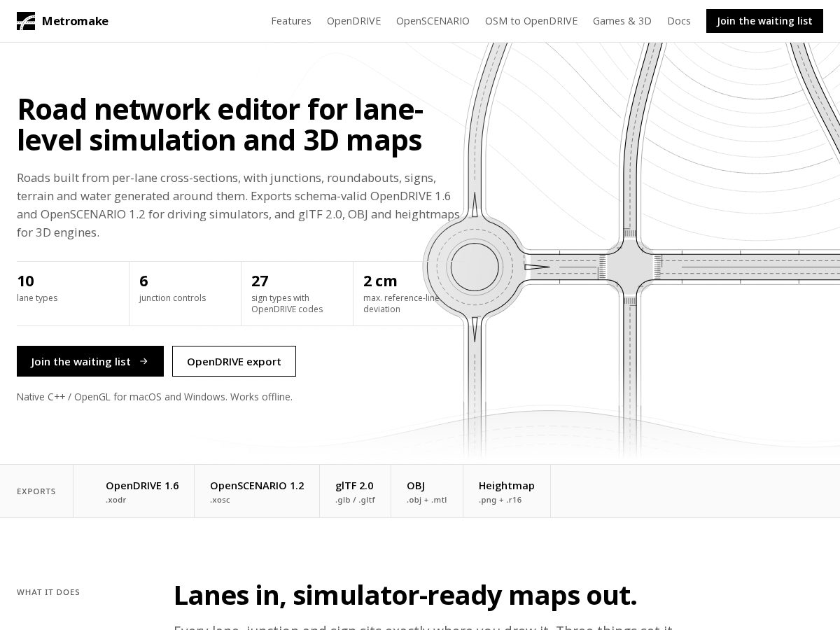Click the OpenSCENARIO 1.2 export entry

257,491
